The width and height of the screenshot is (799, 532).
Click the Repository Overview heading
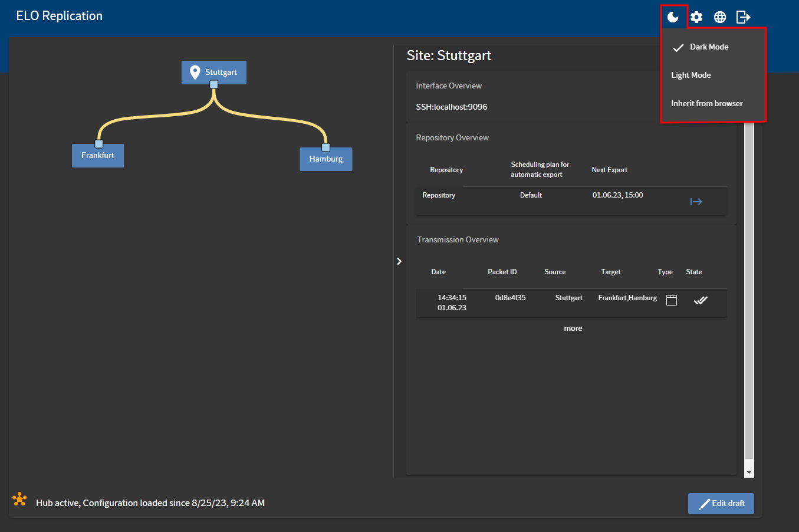pyautogui.click(x=452, y=138)
